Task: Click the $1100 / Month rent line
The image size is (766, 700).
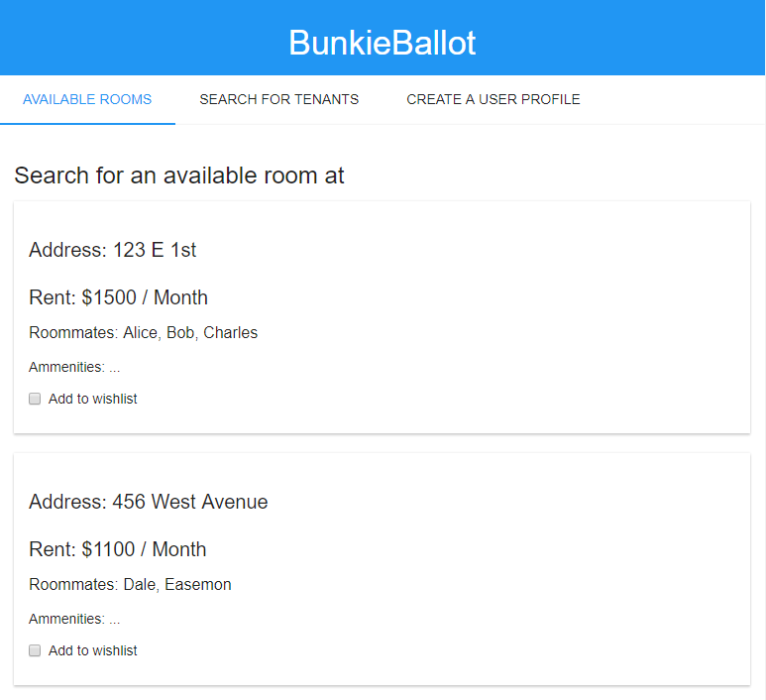Action: [x=118, y=549]
